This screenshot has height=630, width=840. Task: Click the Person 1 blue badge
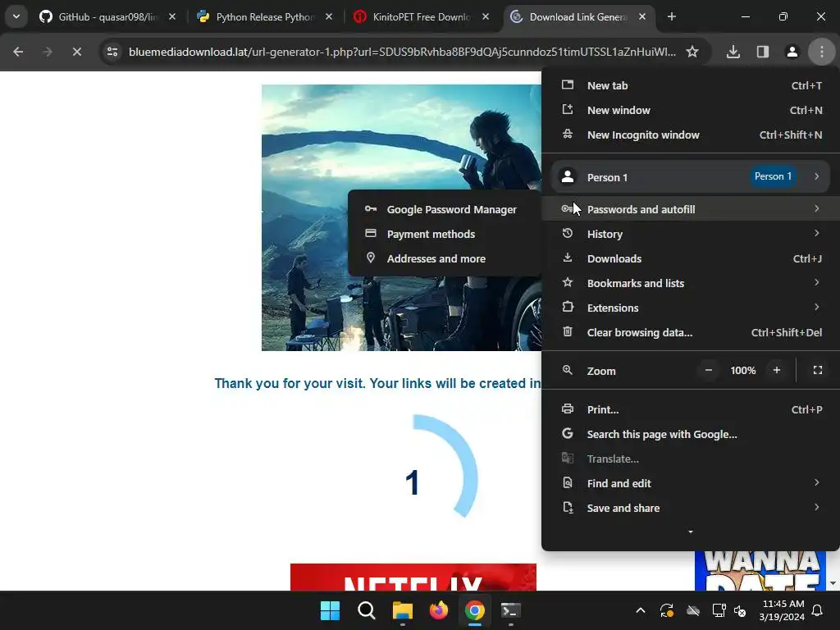coord(773,176)
